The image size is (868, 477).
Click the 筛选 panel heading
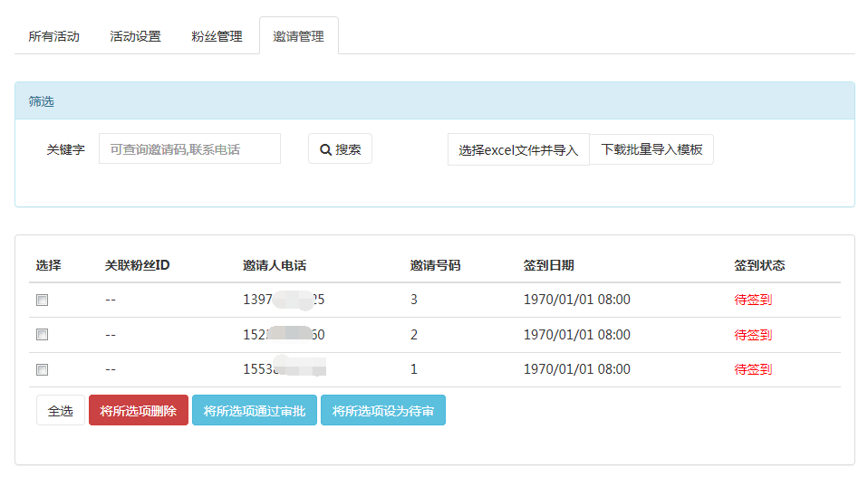[x=42, y=101]
